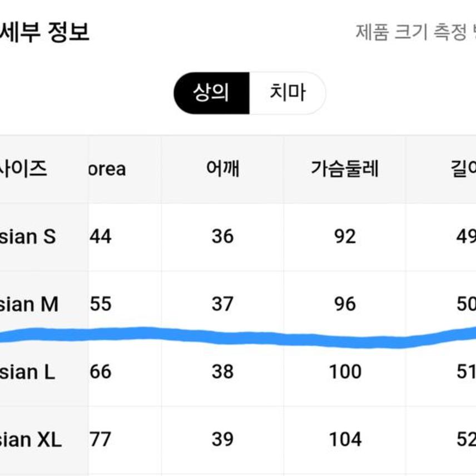
Task: Click the Korea size 44 cell
Action: tap(101, 237)
